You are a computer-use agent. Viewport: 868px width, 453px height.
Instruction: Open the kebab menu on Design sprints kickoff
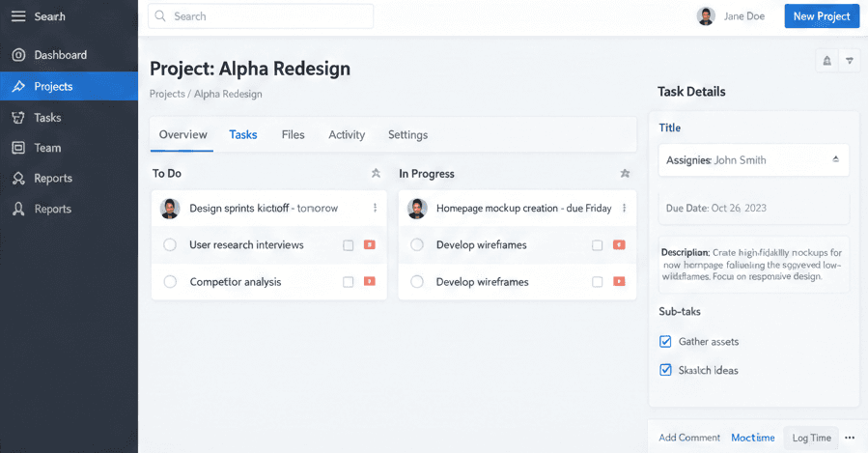(375, 208)
